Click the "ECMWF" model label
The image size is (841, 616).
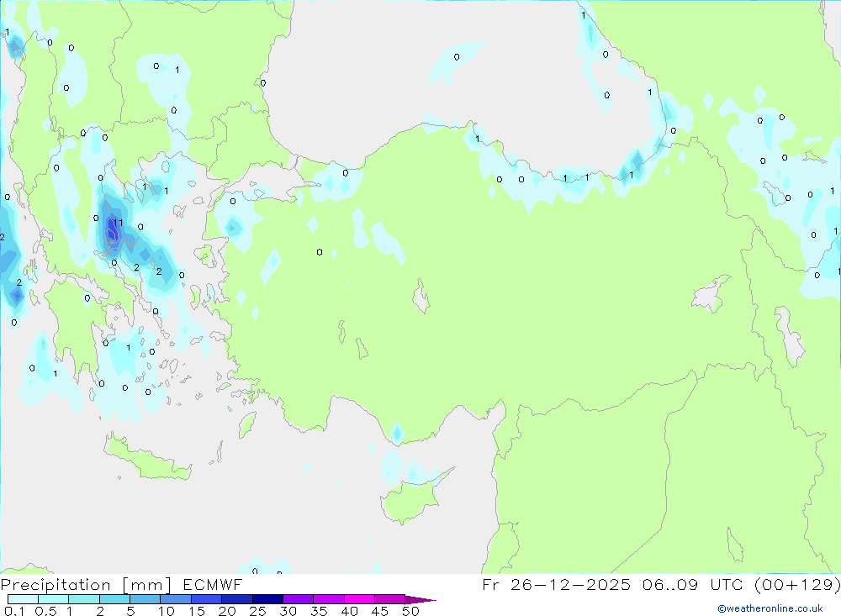click(x=213, y=584)
